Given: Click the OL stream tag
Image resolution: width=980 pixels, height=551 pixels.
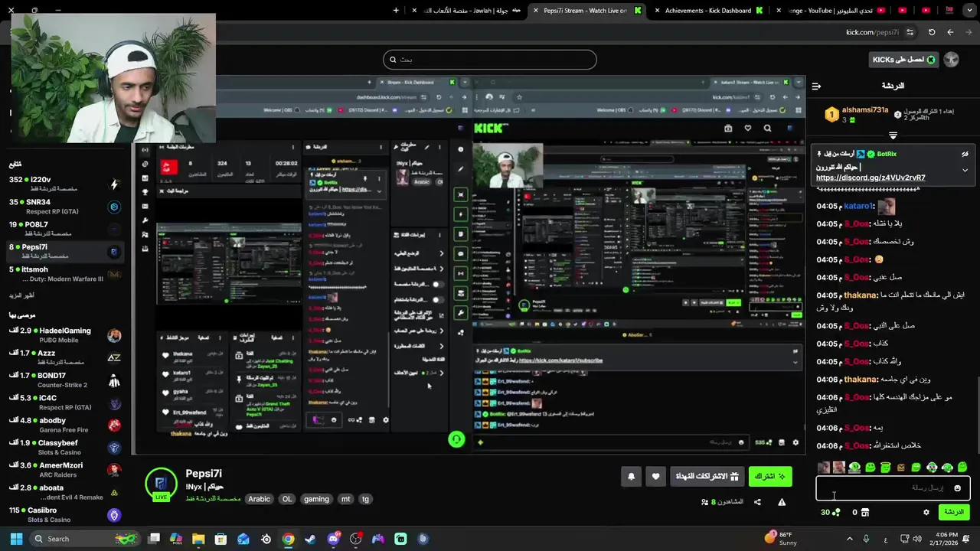Looking at the screenshot, I should (287, 499).
